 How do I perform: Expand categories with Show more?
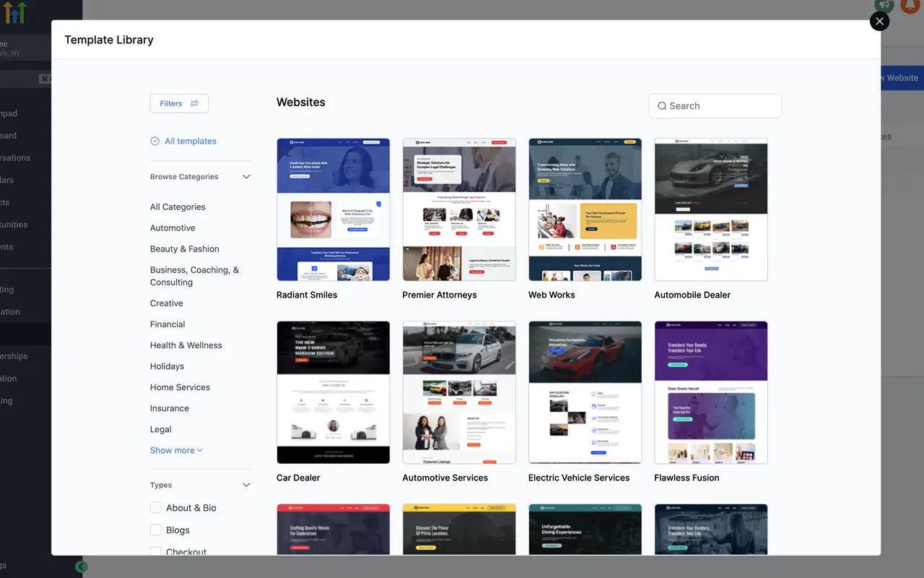tap(176, 450)
